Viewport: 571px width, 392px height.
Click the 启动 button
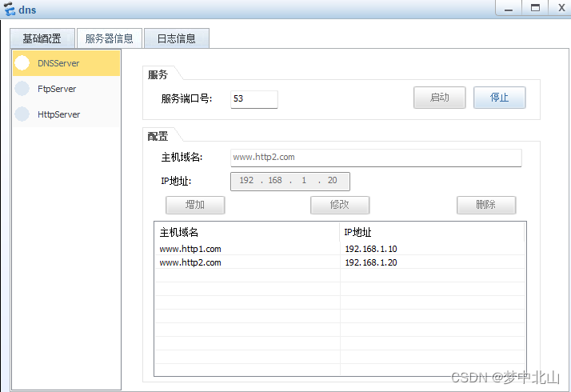tap(440, 98)
